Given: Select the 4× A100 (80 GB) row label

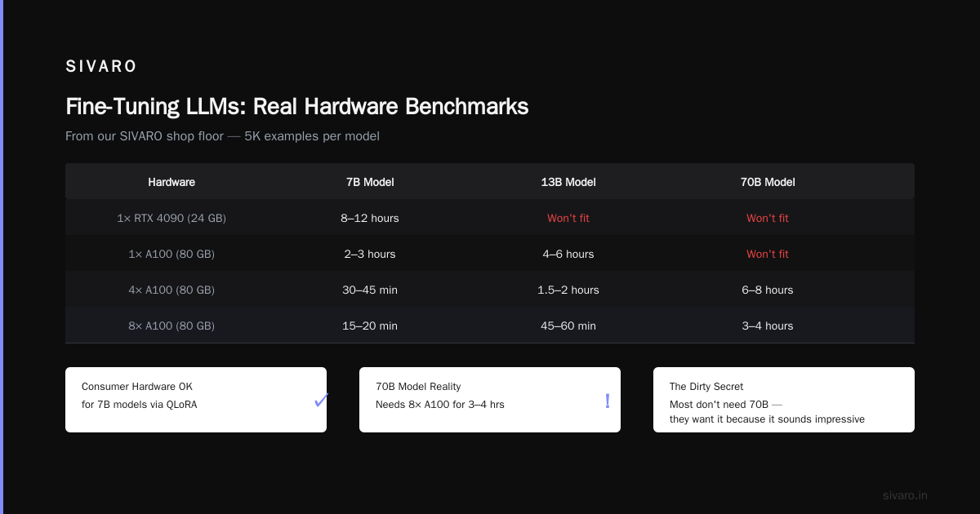Looking at the screenshot, I should pos(171,290).
